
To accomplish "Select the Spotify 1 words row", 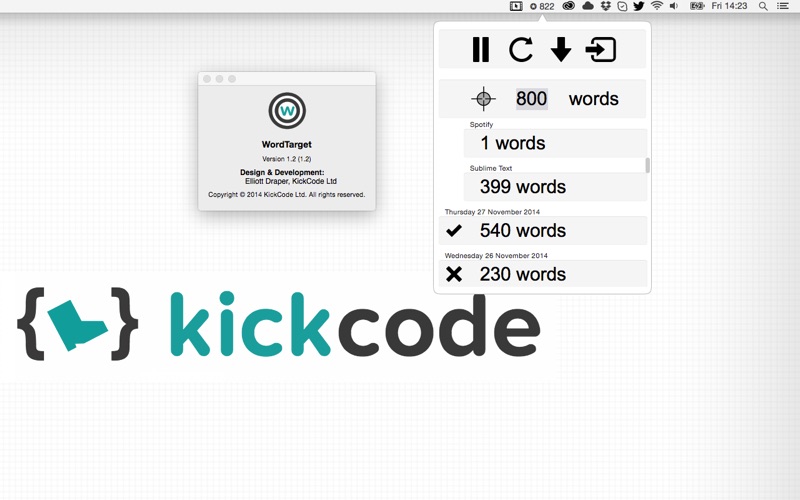I will click(x=557, y=143).
